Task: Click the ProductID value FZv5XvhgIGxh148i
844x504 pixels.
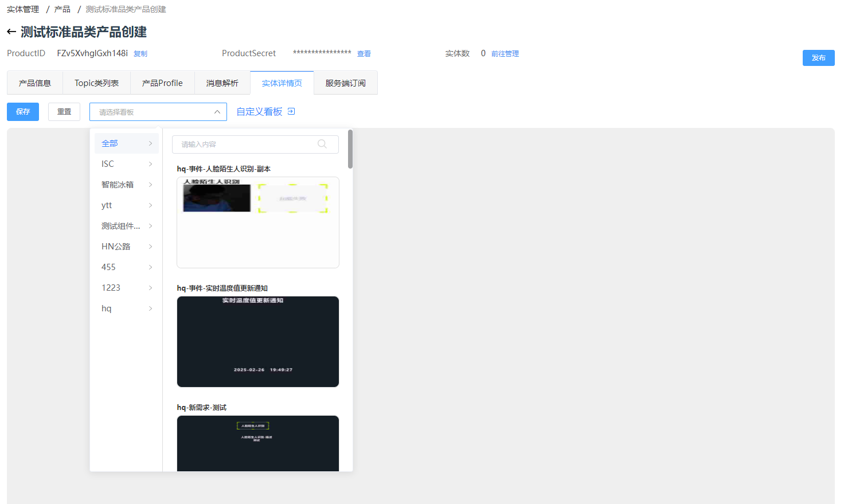Action: (x=92, y=53)
